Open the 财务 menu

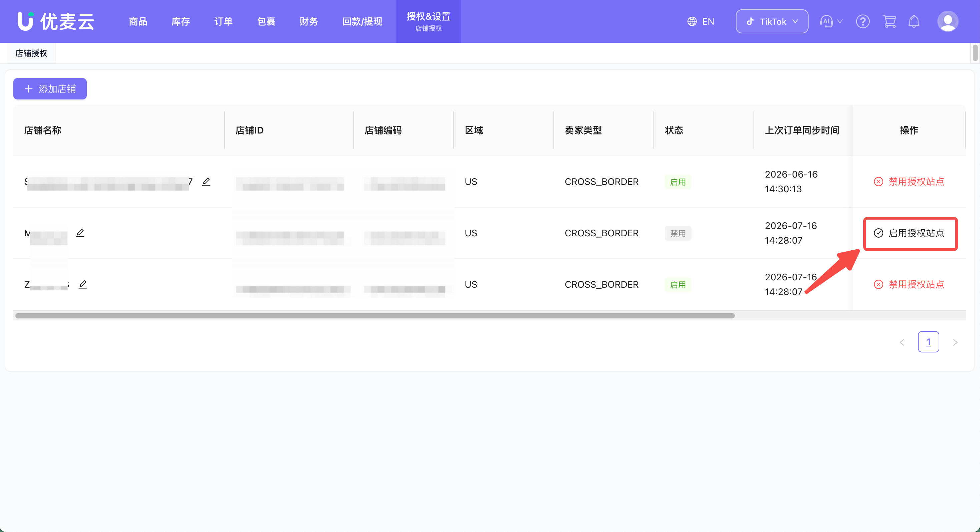[309, 21]
